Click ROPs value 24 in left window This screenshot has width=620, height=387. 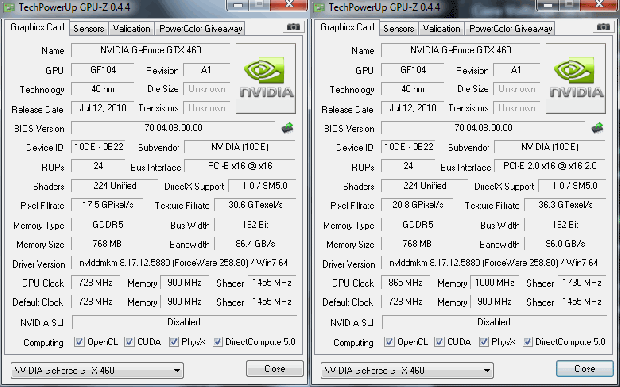coord(98,166)
